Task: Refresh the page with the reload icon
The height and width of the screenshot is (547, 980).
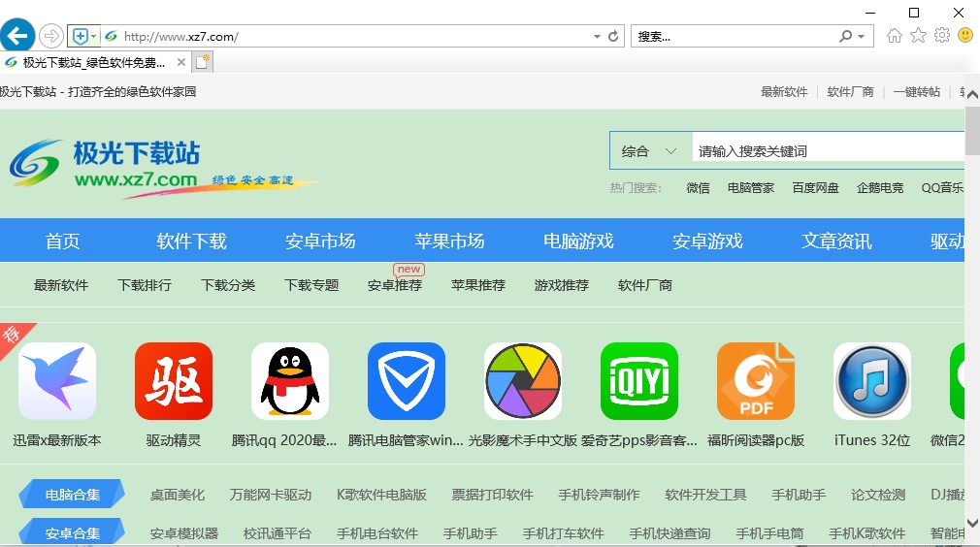Action: pyautogui.click(x=613, y=36)
